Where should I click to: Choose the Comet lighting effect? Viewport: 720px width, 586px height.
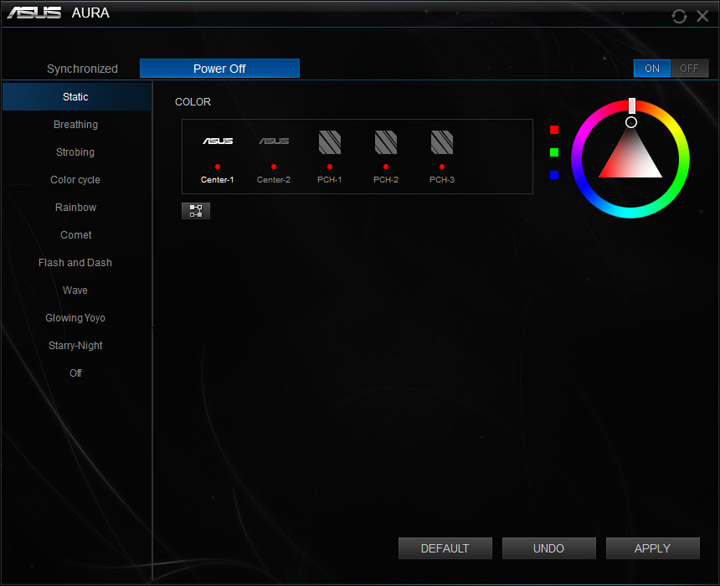point(76,235)
